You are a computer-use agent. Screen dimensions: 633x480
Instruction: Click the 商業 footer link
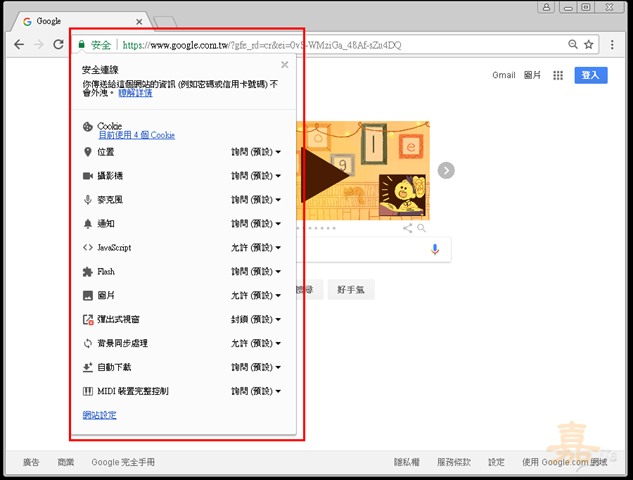[x=65, y=462]
